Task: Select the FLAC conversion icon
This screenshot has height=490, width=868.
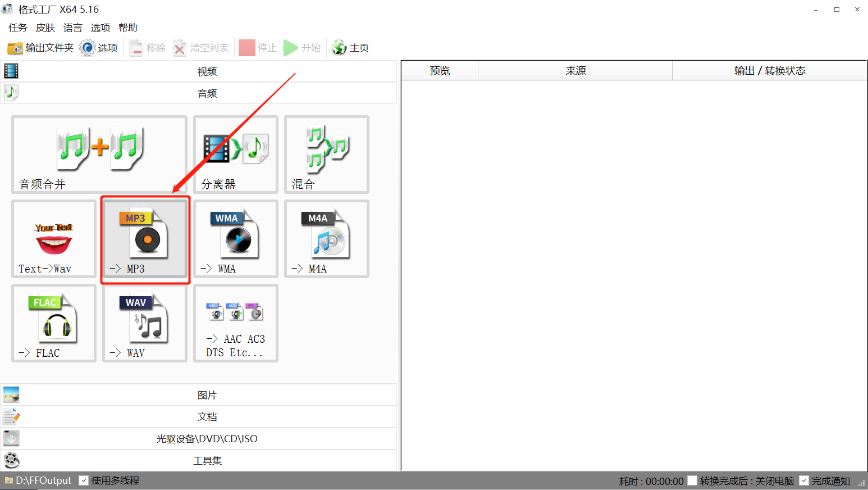Action: coord(54,323)
